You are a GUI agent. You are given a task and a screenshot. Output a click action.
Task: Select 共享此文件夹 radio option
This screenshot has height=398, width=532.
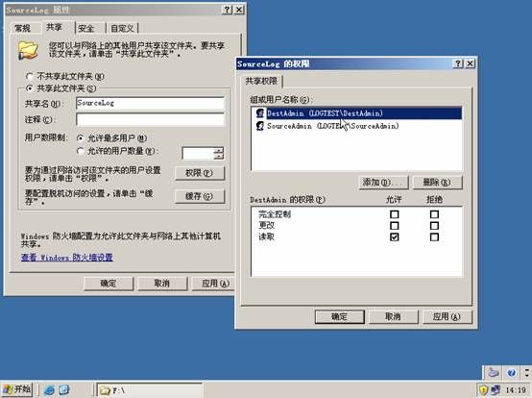(30, 88)
